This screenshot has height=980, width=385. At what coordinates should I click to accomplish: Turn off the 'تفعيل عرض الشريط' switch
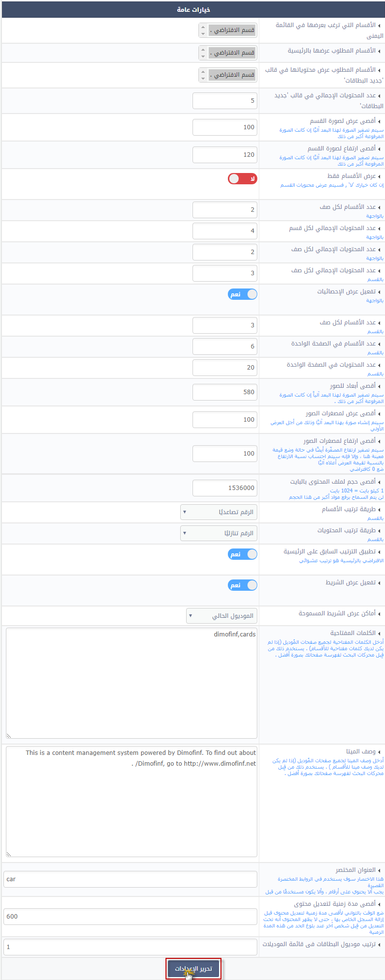(243, 585)
